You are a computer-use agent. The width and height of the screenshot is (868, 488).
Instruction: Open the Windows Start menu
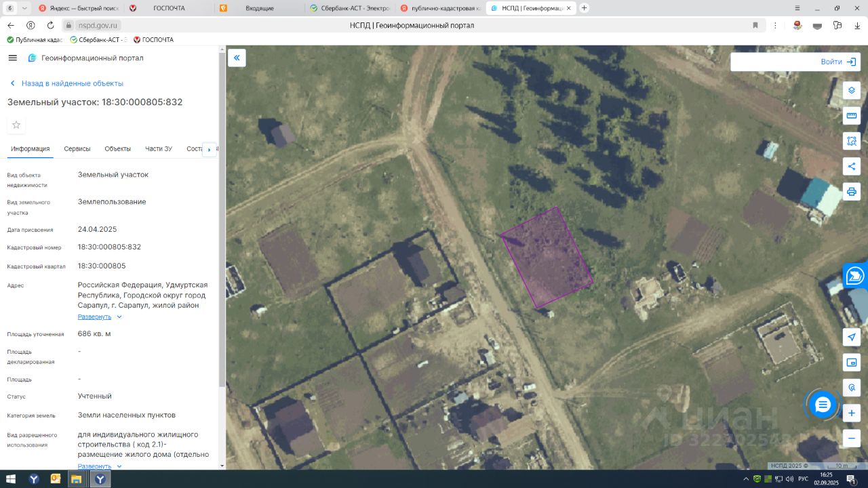click(12, 479)
